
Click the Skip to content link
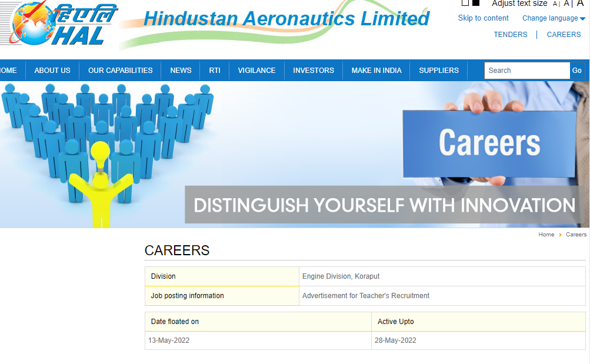(483, 18)
